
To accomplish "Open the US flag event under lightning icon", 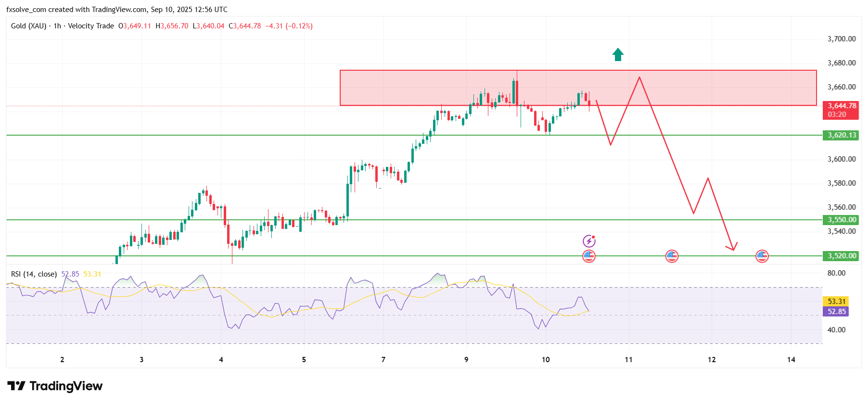I will pos(589,256).
